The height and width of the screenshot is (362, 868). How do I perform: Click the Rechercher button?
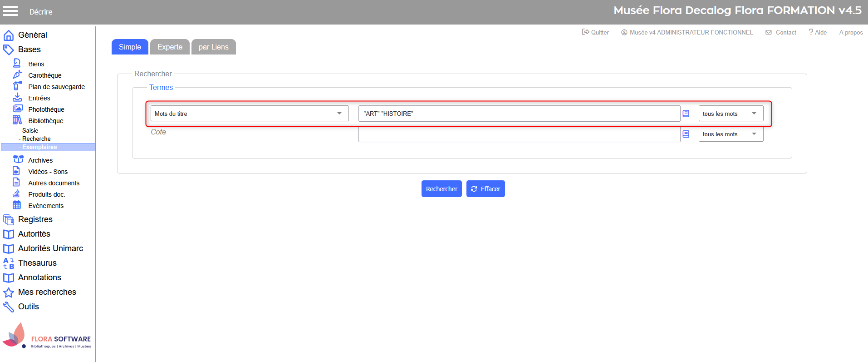441,189
